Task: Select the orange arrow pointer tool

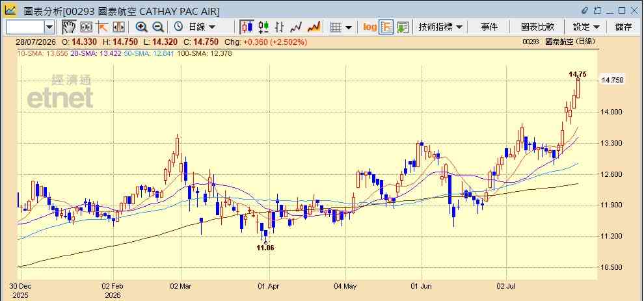Action: coord(102,27)
